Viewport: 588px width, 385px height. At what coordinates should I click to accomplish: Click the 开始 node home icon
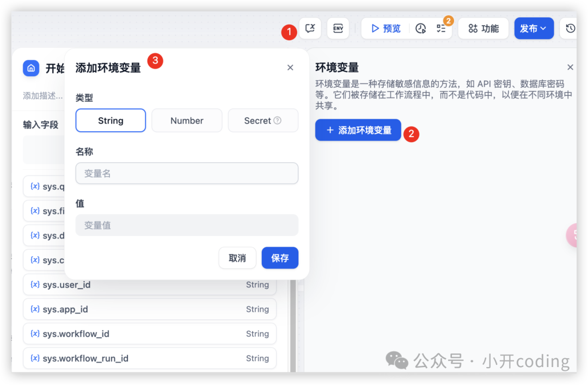(x=31, y=68)
